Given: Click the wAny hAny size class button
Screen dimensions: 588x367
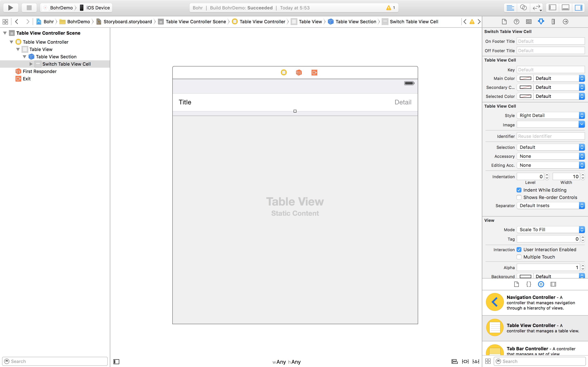Looking at the screenshot, I should click(x=287, y=362).
